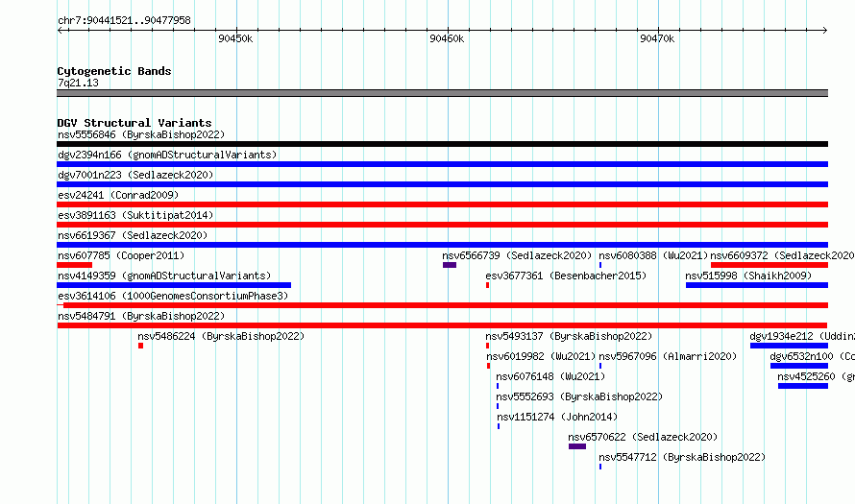Click the blue dgv7001n223 variant bar
The height and width of the screenshot is (504, 855).
442,184
